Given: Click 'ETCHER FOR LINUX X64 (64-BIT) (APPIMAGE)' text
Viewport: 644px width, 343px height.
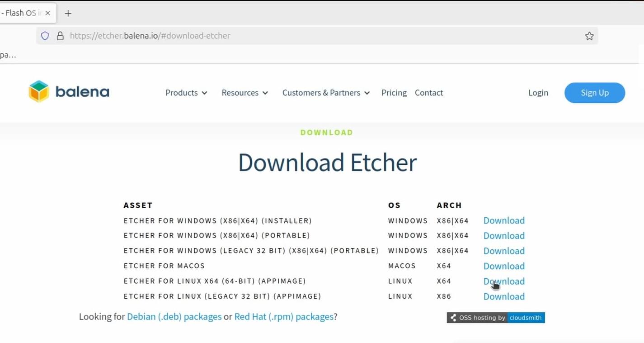Looking at the screenshot, I should point(215,281).
